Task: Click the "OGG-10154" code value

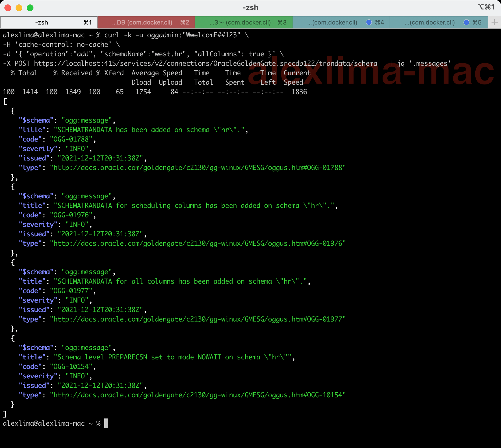Action: (x=71, y=367)
